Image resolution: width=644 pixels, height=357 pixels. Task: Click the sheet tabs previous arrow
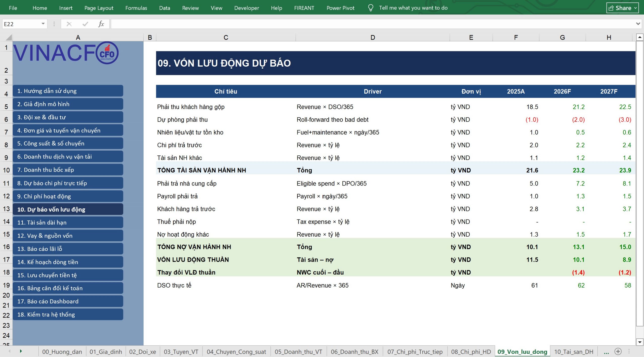pos(10,351)
